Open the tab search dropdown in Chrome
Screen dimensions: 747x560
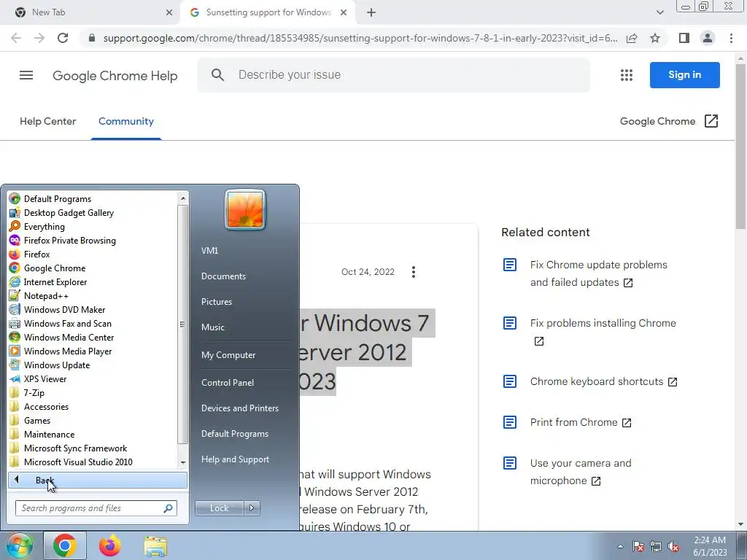pyautogui.click(x=659, y=12)
